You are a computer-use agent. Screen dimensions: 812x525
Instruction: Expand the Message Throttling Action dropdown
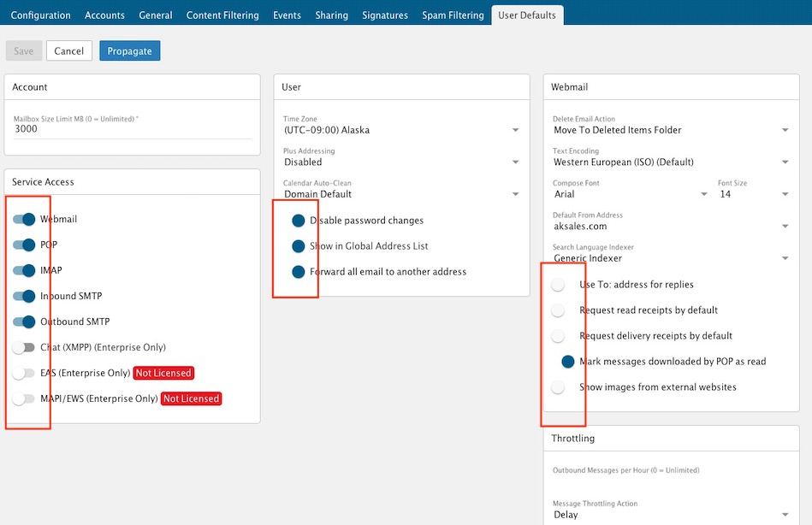coord(670,515)
